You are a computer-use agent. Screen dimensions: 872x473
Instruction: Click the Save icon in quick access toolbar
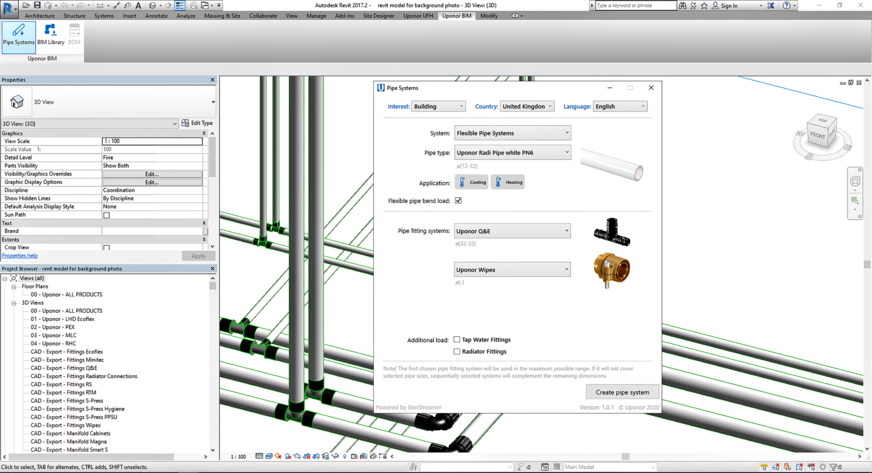coord(38,6)
